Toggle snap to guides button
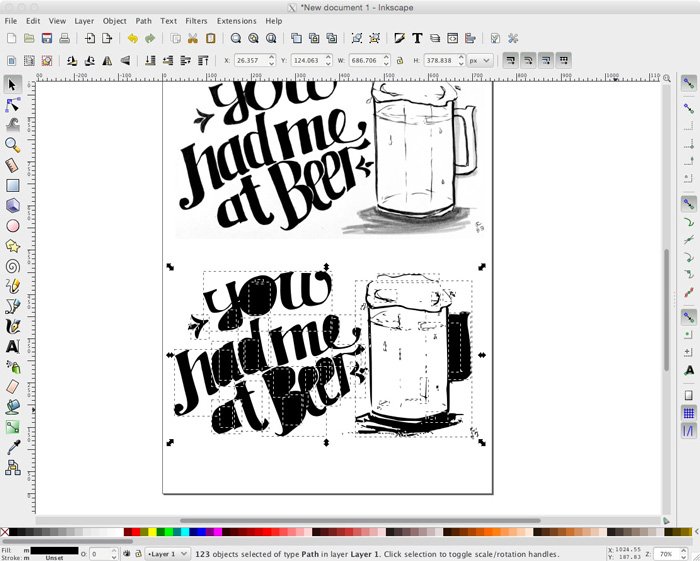The image size is (700, 561). (x=688, y=431)
